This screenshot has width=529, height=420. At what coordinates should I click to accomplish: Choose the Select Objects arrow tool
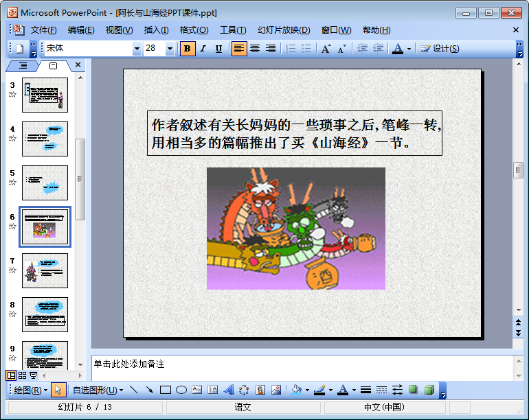pyautogui.click(x=58, y=390)
